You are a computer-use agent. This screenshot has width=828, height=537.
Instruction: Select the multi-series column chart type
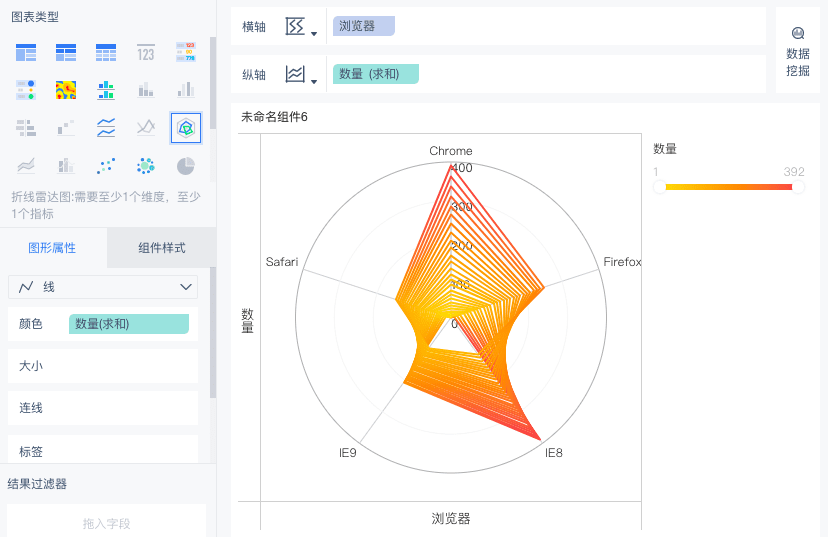186,90
